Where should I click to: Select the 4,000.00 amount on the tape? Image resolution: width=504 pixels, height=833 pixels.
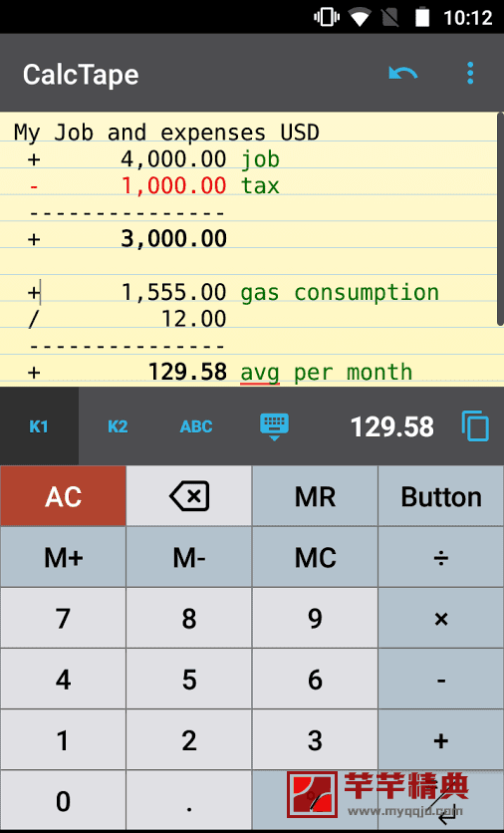[x=173, y=158]
